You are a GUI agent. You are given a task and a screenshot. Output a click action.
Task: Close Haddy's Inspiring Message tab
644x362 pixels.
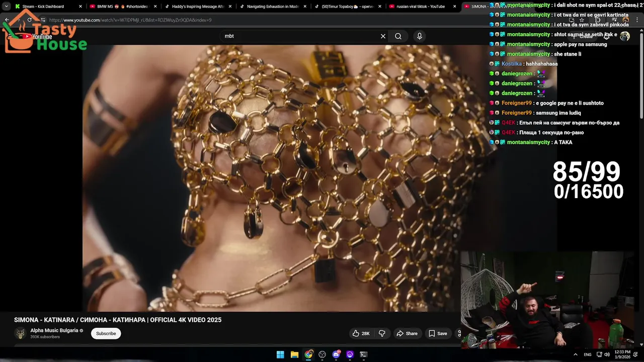pos(230,7)
